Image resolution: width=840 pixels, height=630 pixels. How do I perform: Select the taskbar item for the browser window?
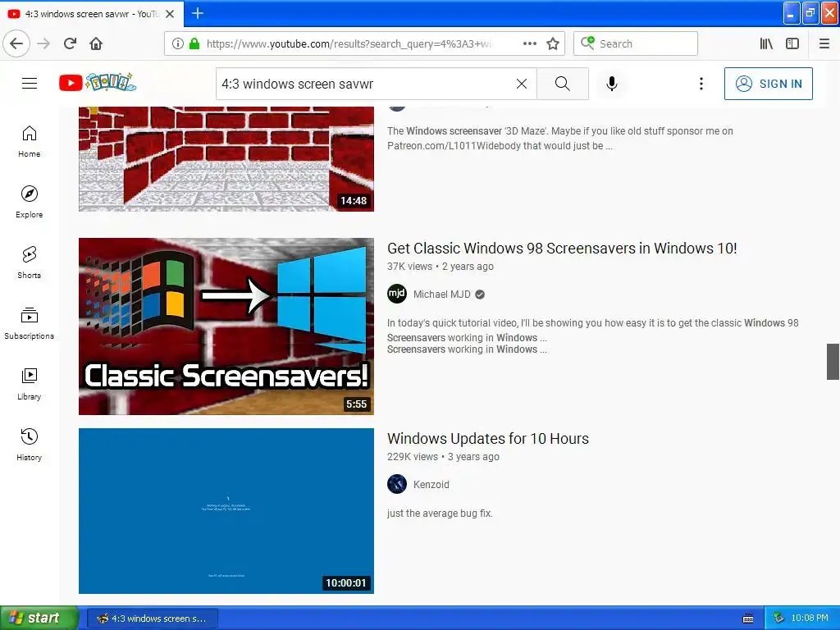152,619
